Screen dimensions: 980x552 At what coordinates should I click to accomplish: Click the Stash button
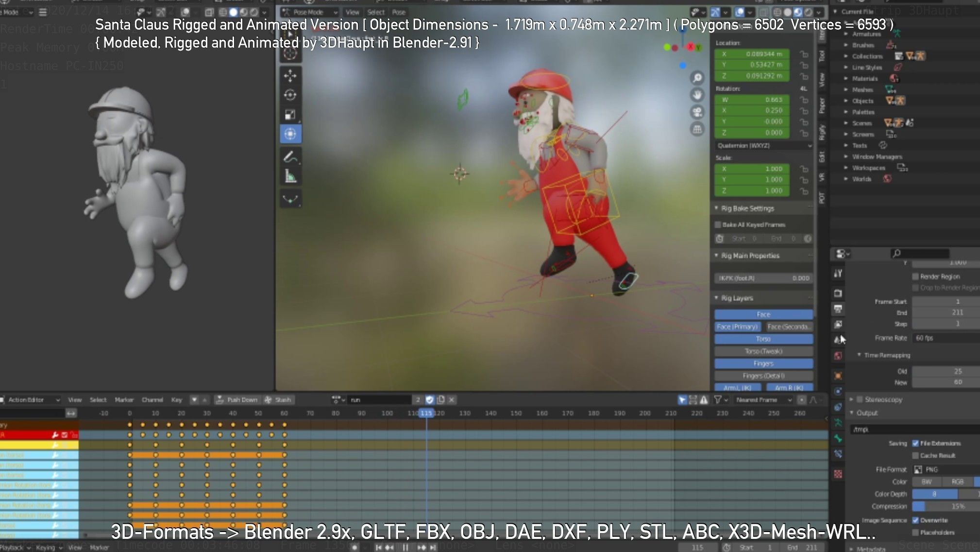(278, 399)
